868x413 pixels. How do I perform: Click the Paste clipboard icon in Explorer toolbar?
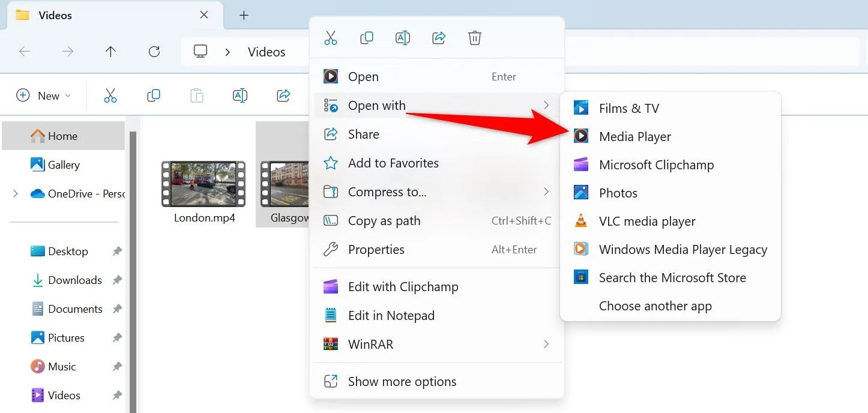click(197, 95)
